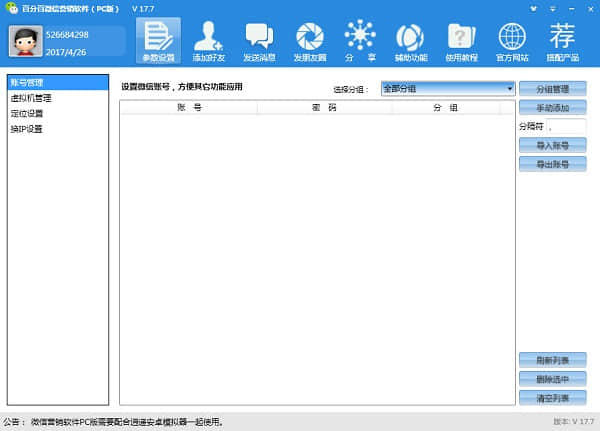Open 添加好友 add friend icon
The height and width of the screenshot is (431, 600).
pos(209,41)
